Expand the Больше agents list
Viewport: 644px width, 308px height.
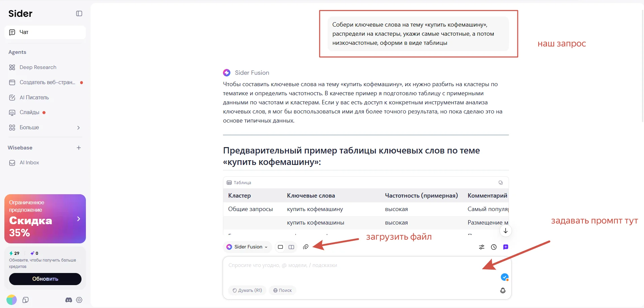pos(45,128)
